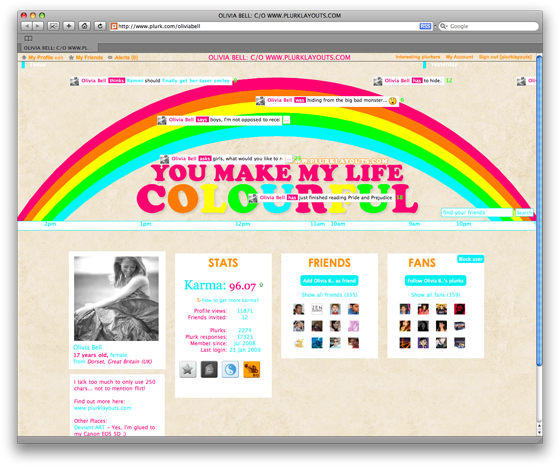This screenshot has height=467, width=560.
Task: Click the blue vertical scrollbar thumb
Action: 539,211
